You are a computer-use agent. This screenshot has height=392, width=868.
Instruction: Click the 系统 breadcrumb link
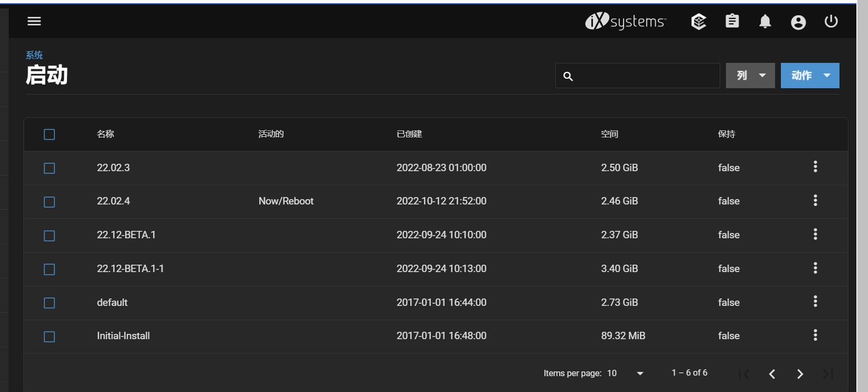click(x=34, y=55)
